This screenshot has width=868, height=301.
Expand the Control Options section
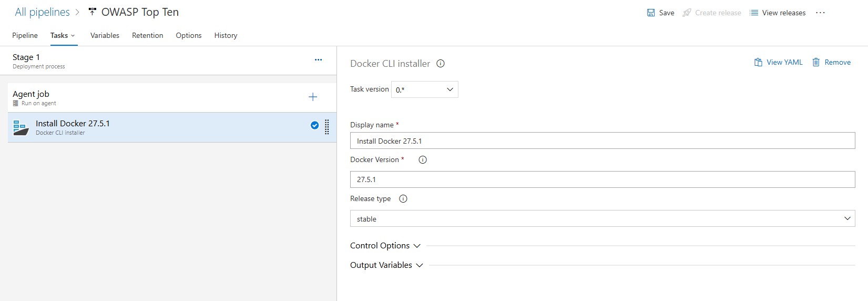click(385, 246)
